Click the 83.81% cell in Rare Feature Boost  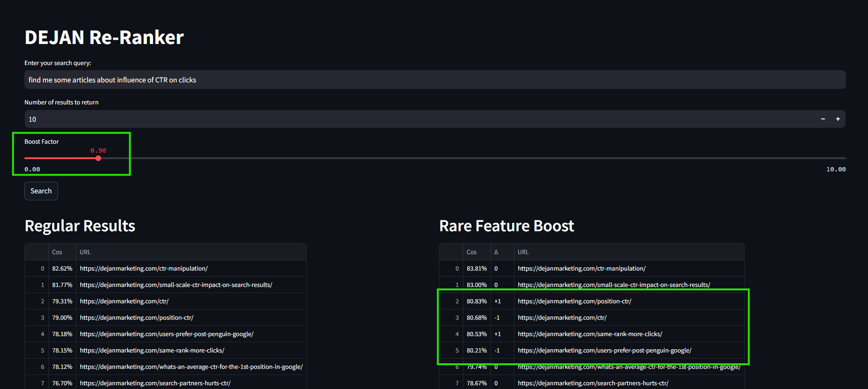[x=477, y=269]
